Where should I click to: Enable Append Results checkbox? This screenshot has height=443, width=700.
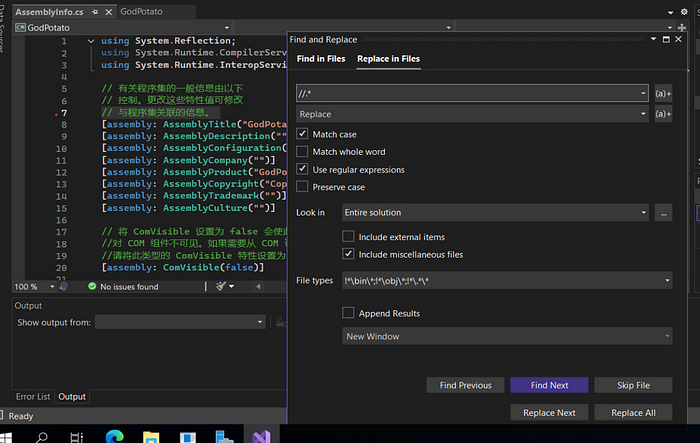point(348,313)
